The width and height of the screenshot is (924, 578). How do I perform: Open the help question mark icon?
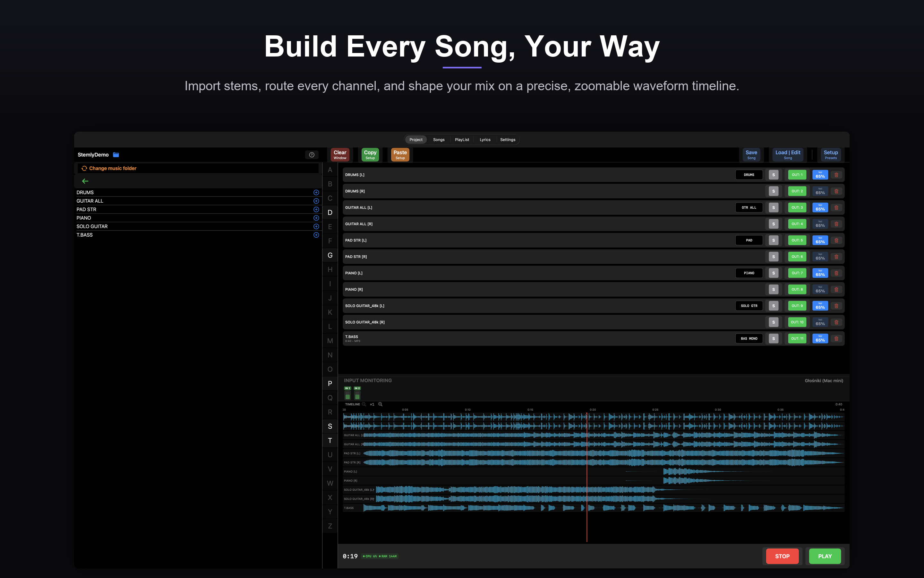(312, 155)
